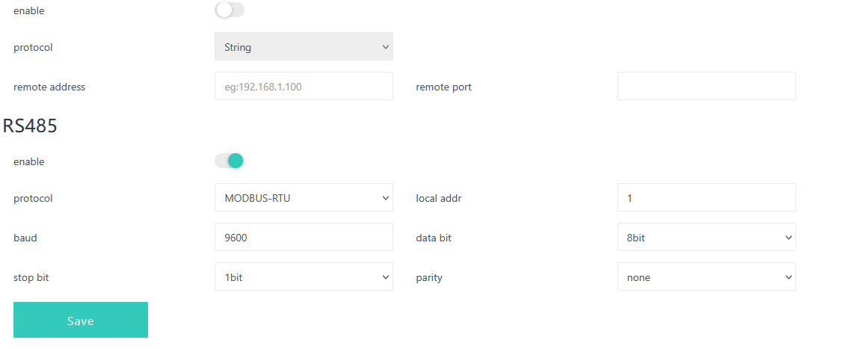Expand the stop bit 1bit dropdown
This screenshot has height=349, width=868.
click(304, 277)
